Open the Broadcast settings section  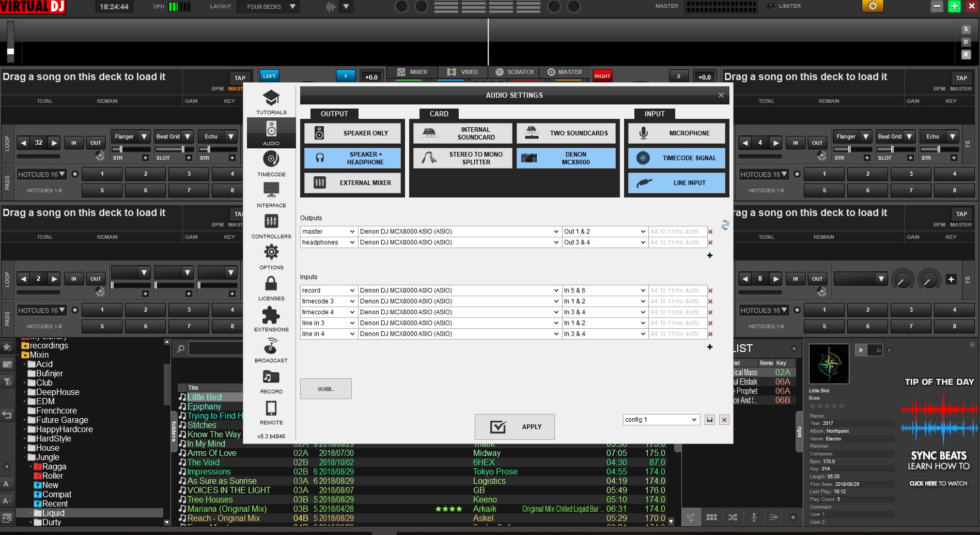(271, 350)
